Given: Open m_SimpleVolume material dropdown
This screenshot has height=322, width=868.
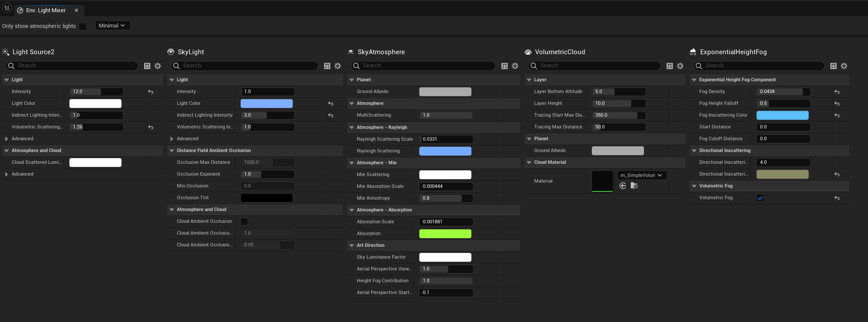Looking at the screenshot, I should coord(642,175).
